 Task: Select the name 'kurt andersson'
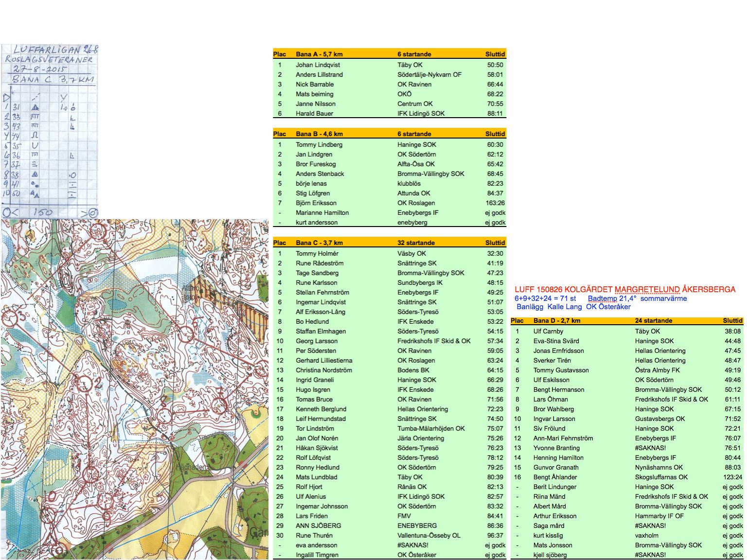pyautogui.click(x=317, y=222)
